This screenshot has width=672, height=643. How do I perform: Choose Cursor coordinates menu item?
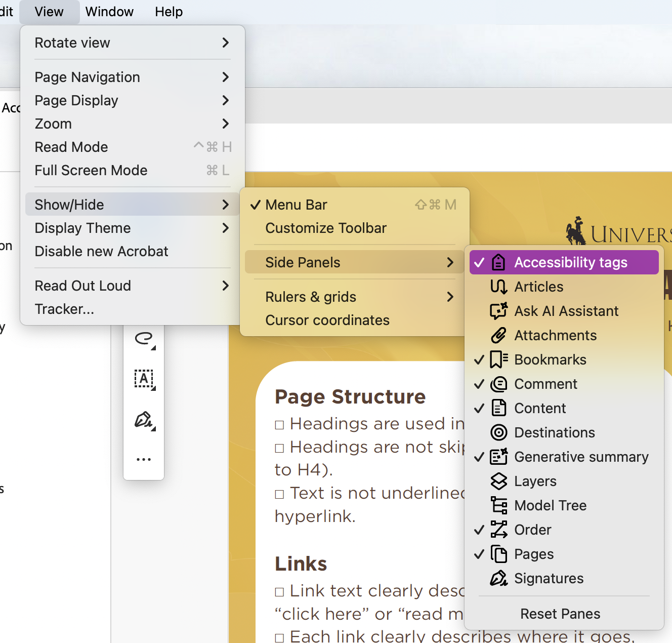click(355, 320)
